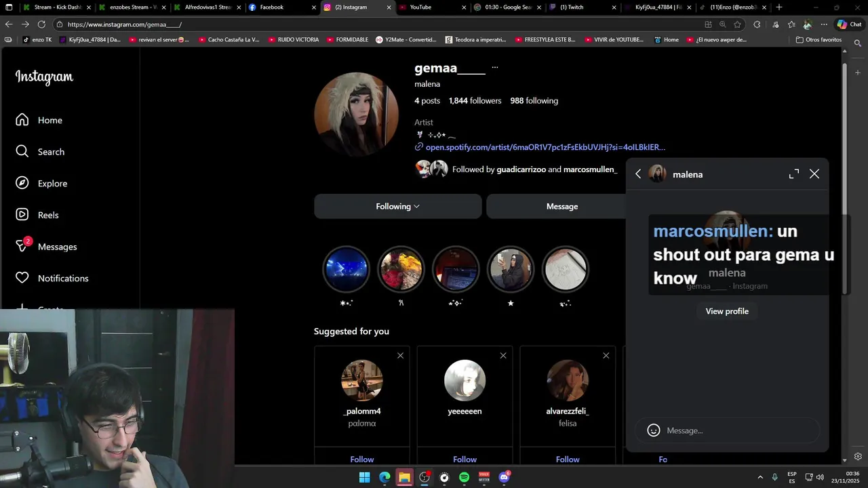Open the sidebar search magnifier in Edge
The height and width of the screenshot is (488, 868).
click(858, 43)
